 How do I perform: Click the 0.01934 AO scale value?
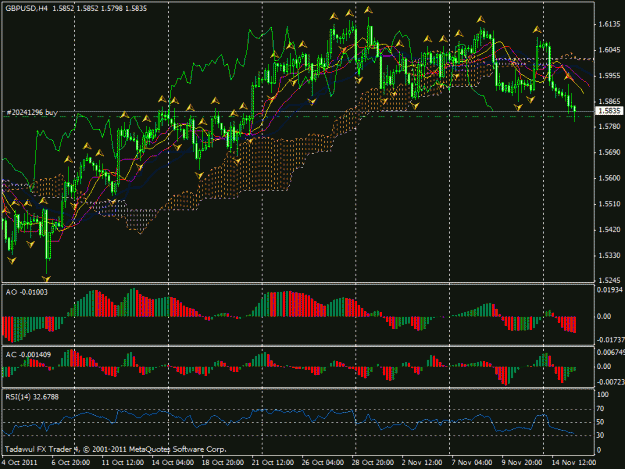pos(609,290)
